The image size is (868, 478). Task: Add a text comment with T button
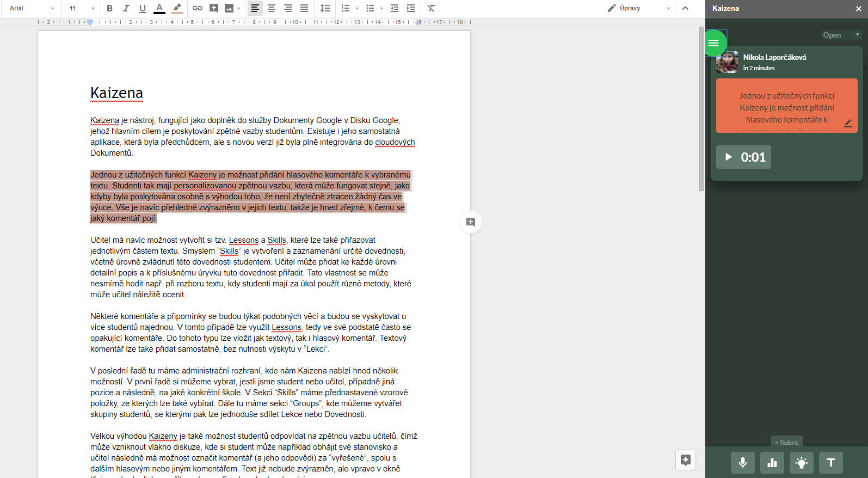831,463
